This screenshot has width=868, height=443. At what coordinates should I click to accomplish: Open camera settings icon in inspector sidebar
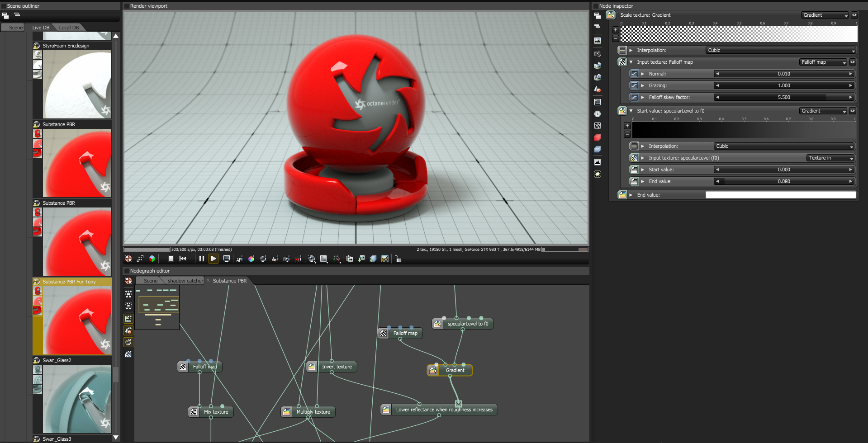pyautogui.click(x=598, y=54)
